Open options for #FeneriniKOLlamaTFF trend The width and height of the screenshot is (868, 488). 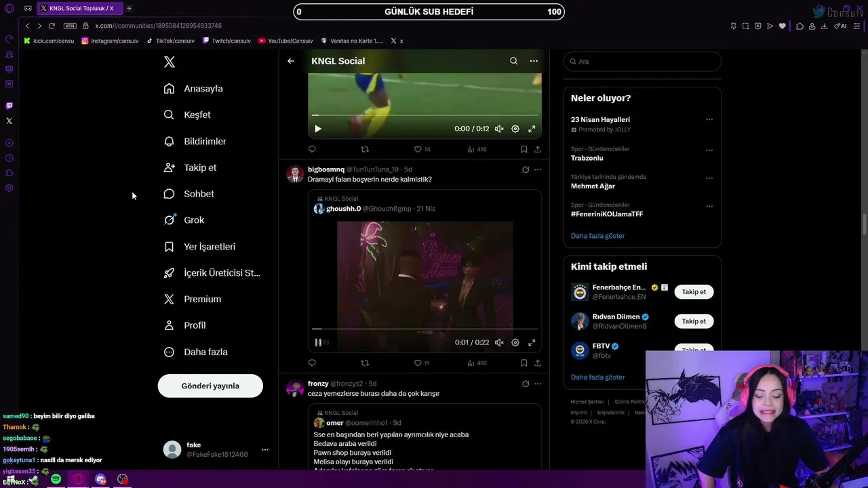(709, 206)
